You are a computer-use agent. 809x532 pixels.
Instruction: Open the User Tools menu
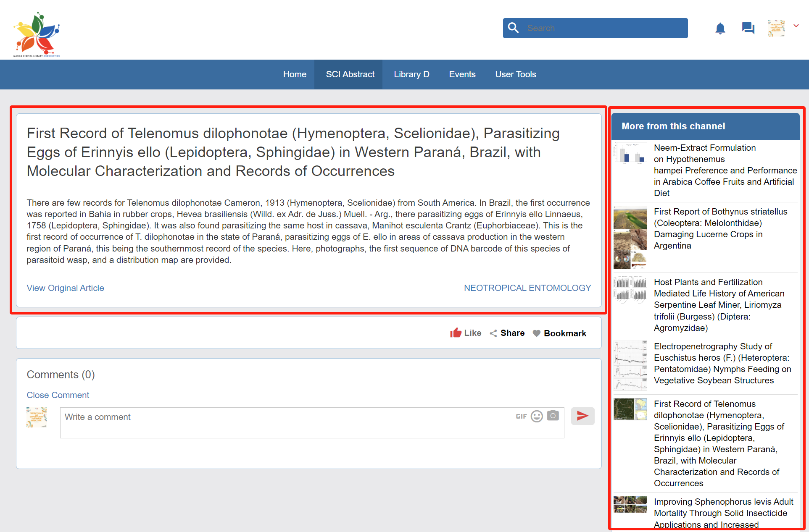pyautogui.click(x=516, y=74)
